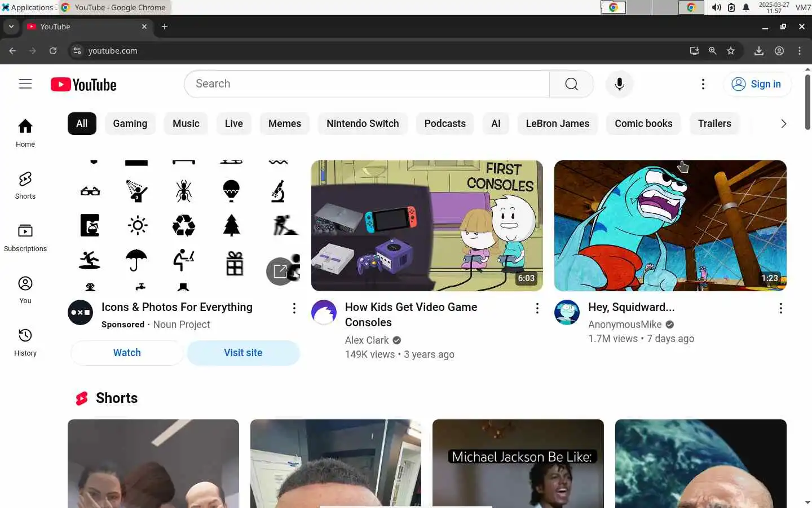View site information icon in address bar
812x508 pixels.
pyautogui.click(x=77, y=51)
